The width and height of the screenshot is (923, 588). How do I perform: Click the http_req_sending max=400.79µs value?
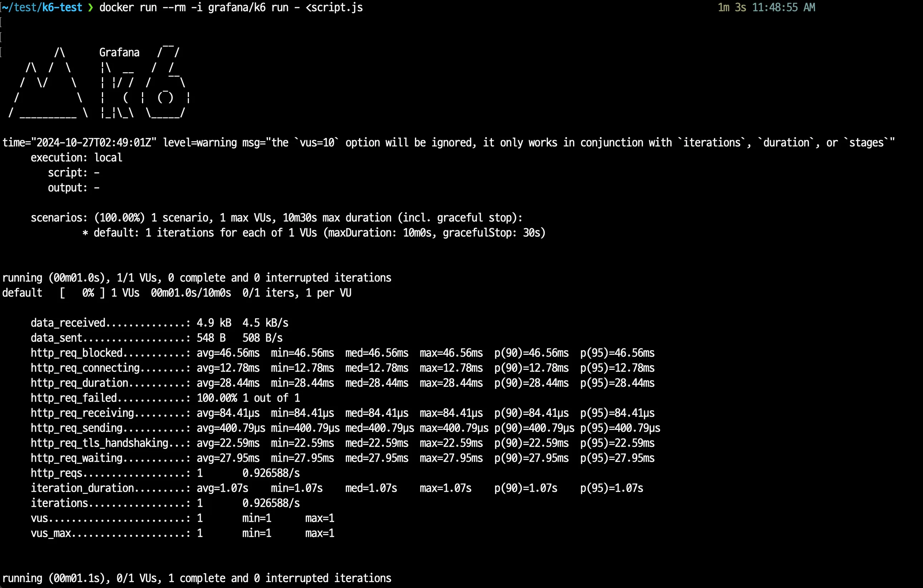[454, 428]
